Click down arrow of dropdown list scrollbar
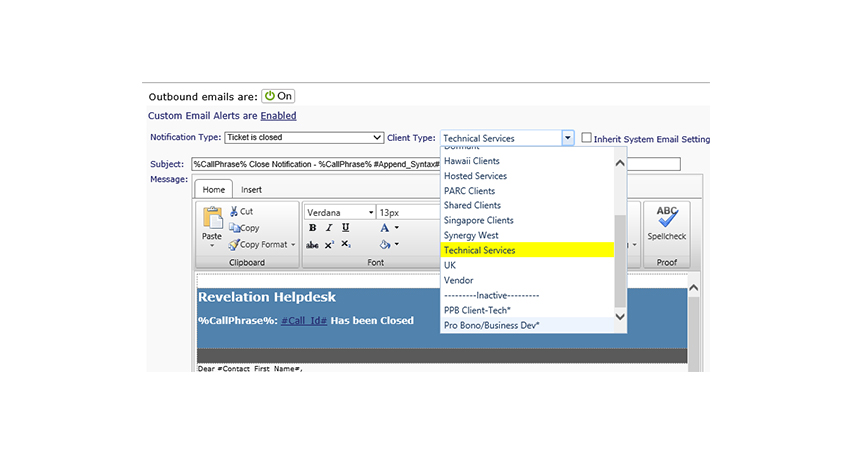 pos(620,316)
